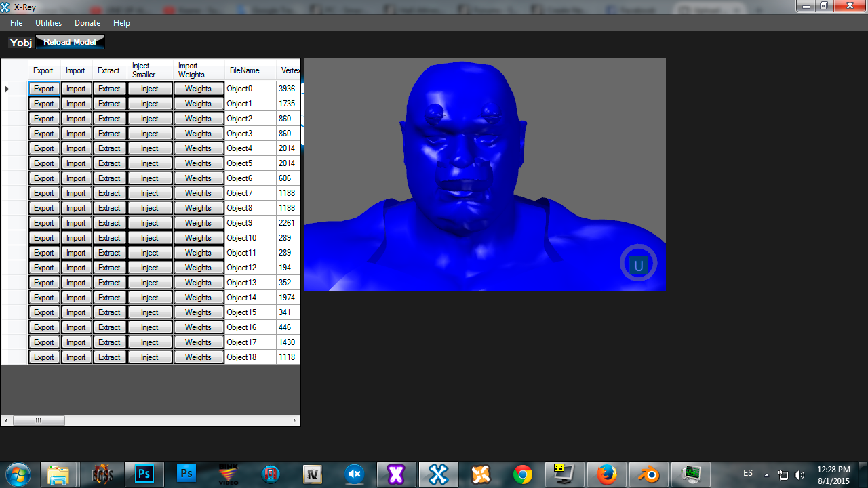Click row header arrow for Object0

point(14,89)
